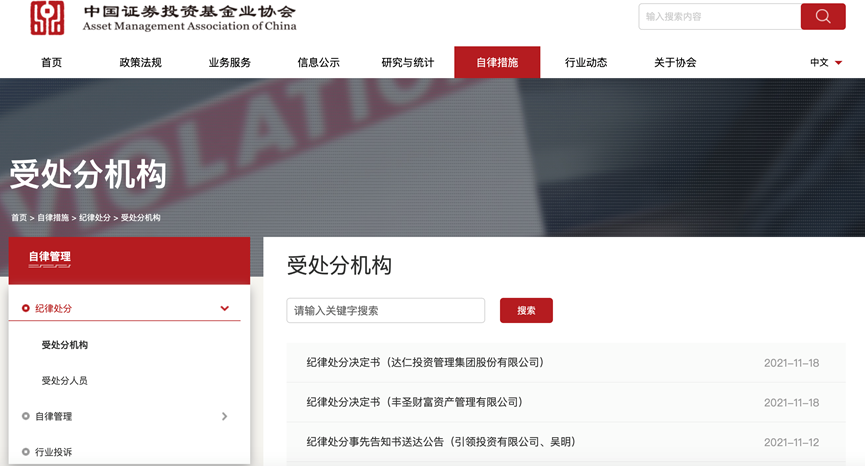
Task: Open the 业务服务 menu item
Action: tap(229, 62)
